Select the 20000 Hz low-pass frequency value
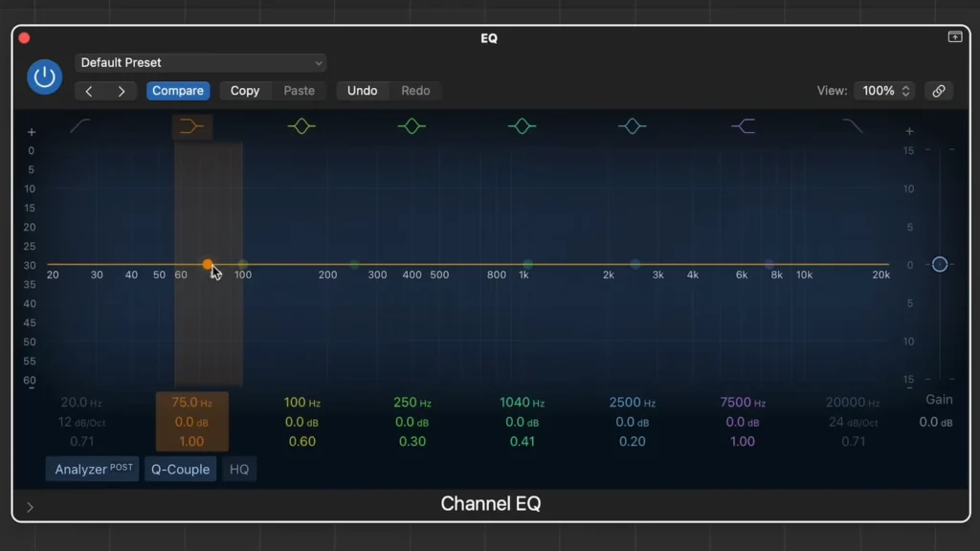 click(853, 403)
